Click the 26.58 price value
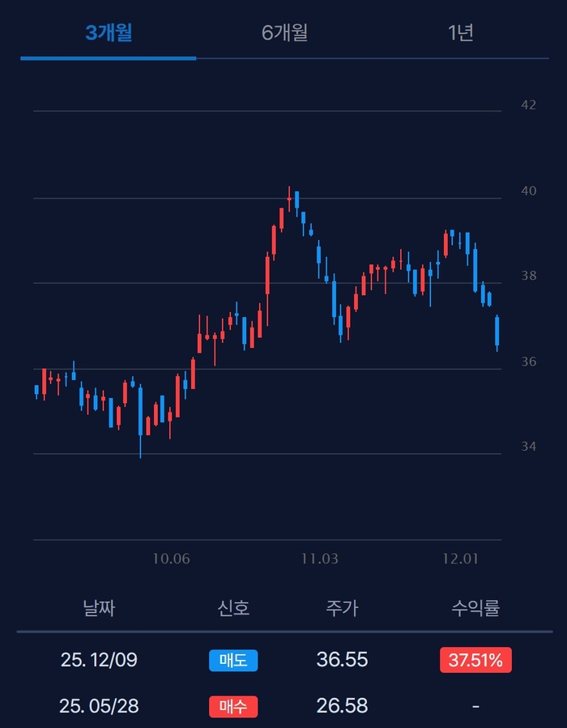The height and width of the screenshot is (728, 567). [x=342, y=707]
